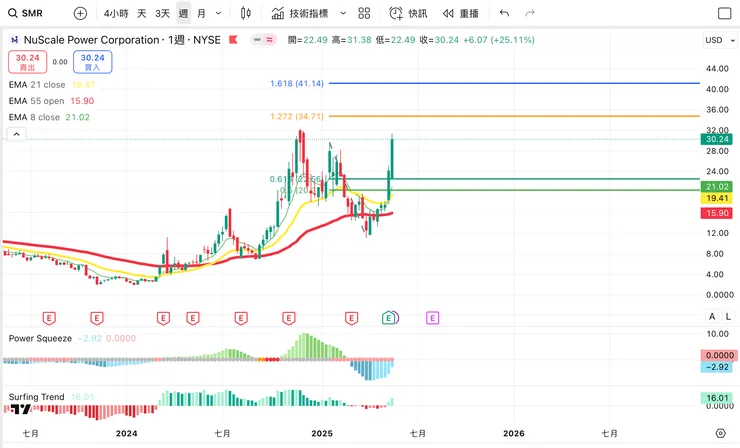The width and height of the screenshot is (740, 448).
Task: Switch to the 天 daily timeframe
Action: (x=142, y=13)
